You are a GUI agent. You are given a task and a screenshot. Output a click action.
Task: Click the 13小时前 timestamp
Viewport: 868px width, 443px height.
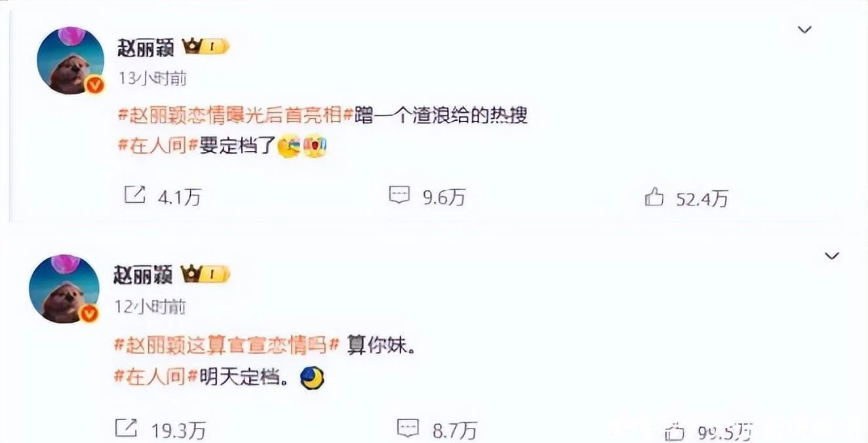click(x=152, y=79)
